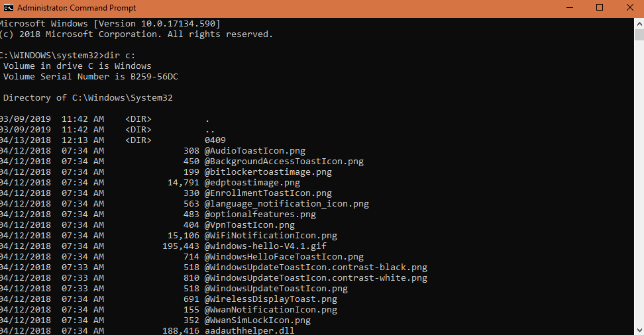Click the @WiFiNotificationIcon.png entry
The height and width of the screenshot is (335, 644).
pos(270,236)
